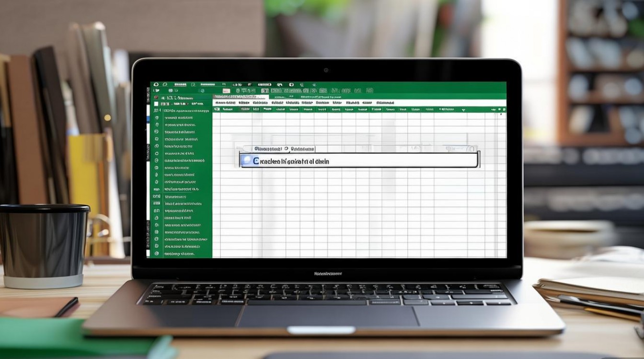
Task: Click the white square icon in the green ribbon
Action: pos(226,90)
